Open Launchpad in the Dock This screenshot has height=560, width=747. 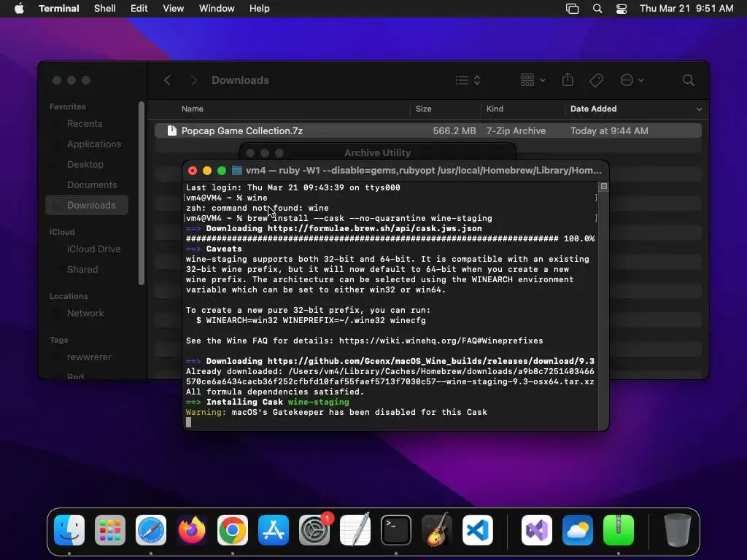110,530
